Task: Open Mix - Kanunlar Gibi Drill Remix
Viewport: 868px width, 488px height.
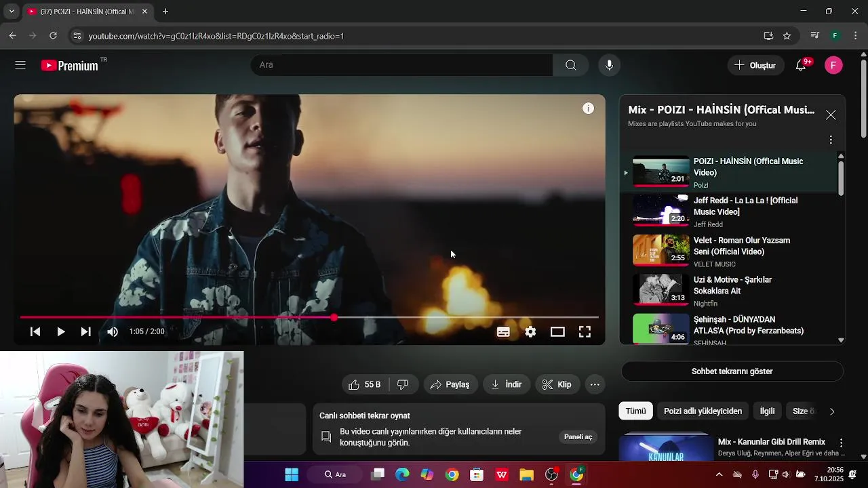Action: [772, 442]
